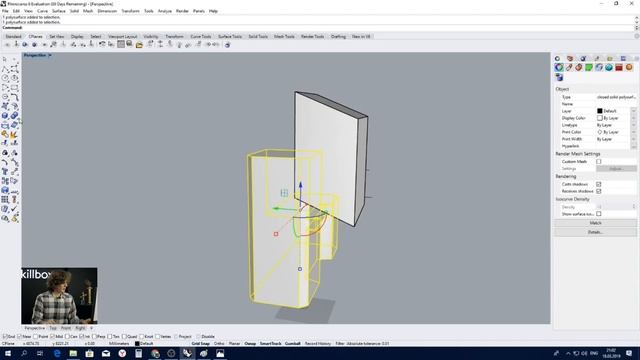Select the pointer tool in left toolbar
Viewport: 640px width, 360px height.
(x=5, y=60)
